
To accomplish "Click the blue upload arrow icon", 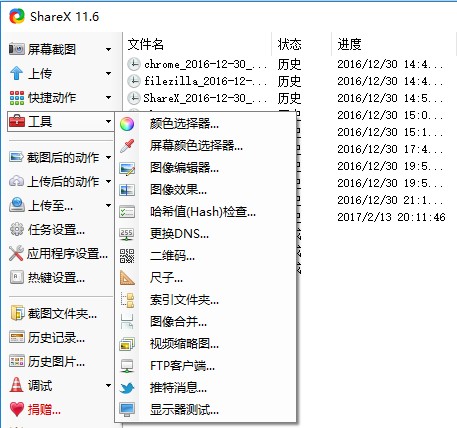I will click(17, 73).
